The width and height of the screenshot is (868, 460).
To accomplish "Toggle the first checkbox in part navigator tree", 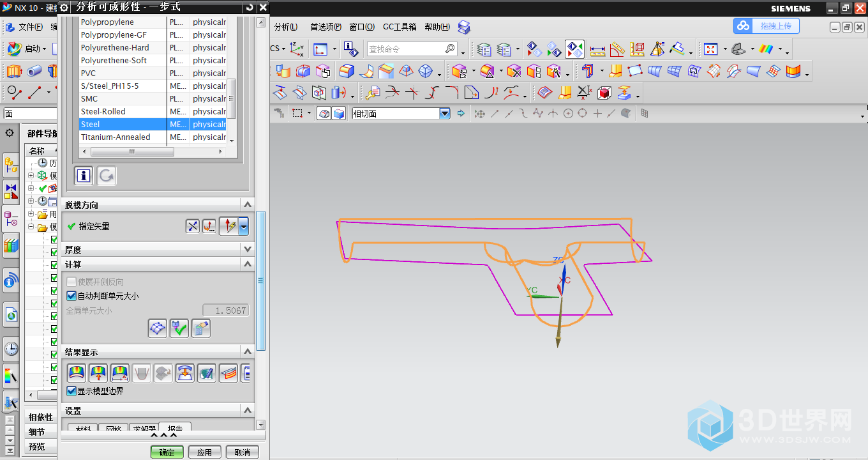I will [x=55, y=240].
